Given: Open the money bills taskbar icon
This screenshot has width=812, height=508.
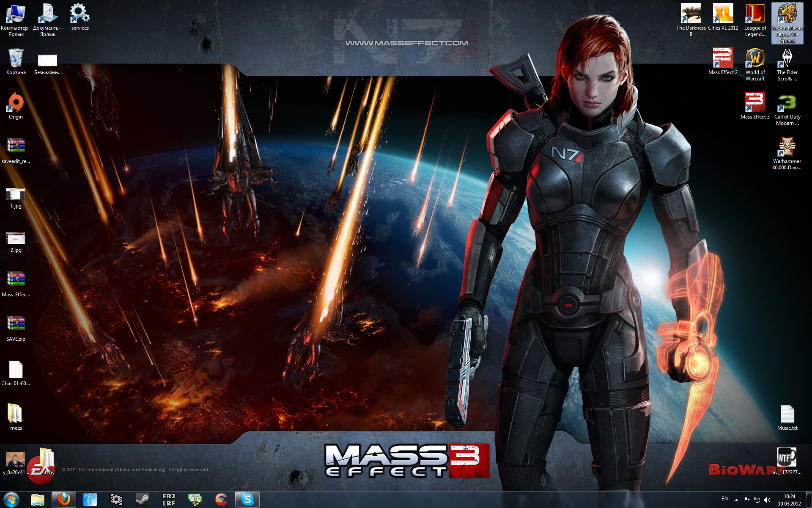Looking at the screenshot, I should 195,500.
